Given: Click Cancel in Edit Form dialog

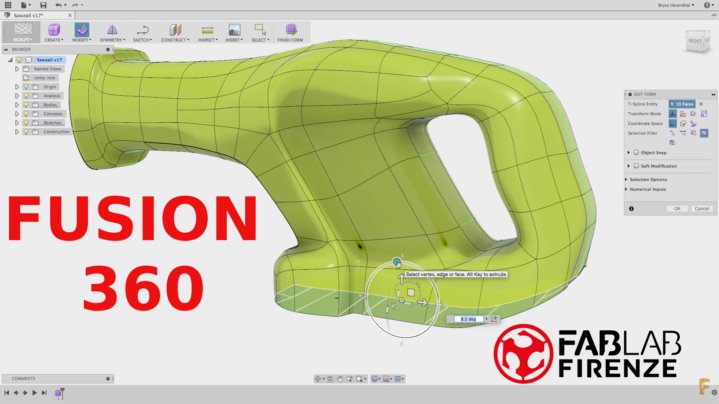Looking at the screenshot, I should coord(702,209).
